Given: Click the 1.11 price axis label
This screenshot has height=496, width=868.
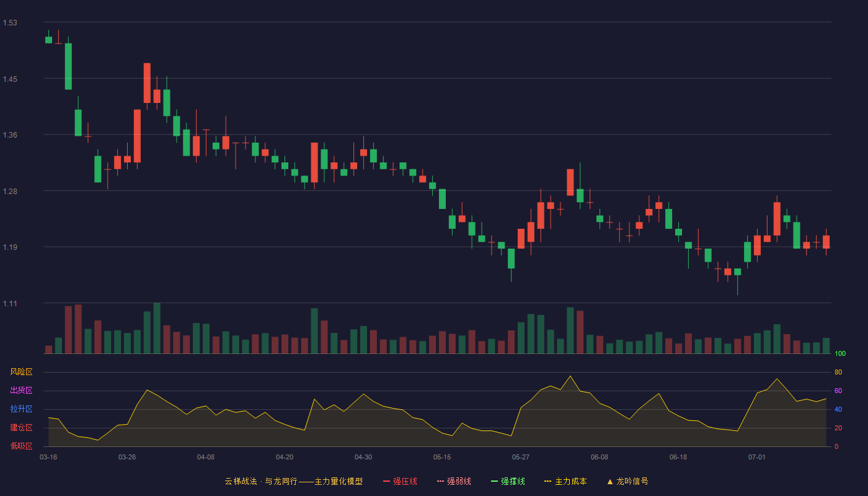Looking at the screenshot, I should pyautogui.click(x=10, y=304).
